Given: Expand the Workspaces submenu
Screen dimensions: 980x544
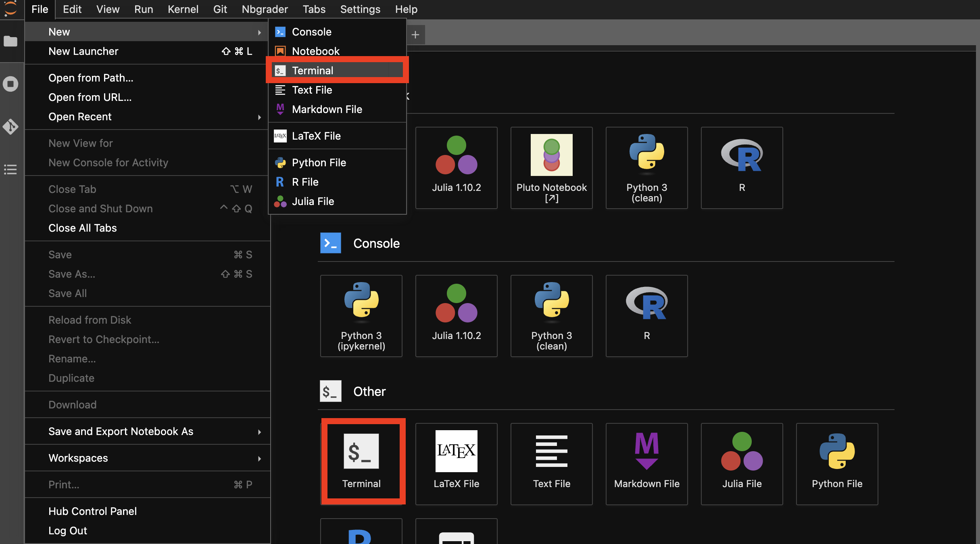Looking at the screenshot, I should (x=79, y=458).
